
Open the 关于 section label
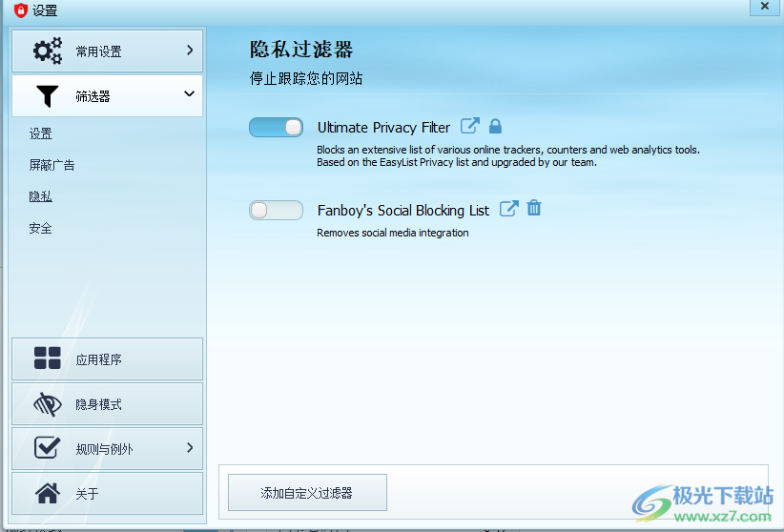(87, 494)
